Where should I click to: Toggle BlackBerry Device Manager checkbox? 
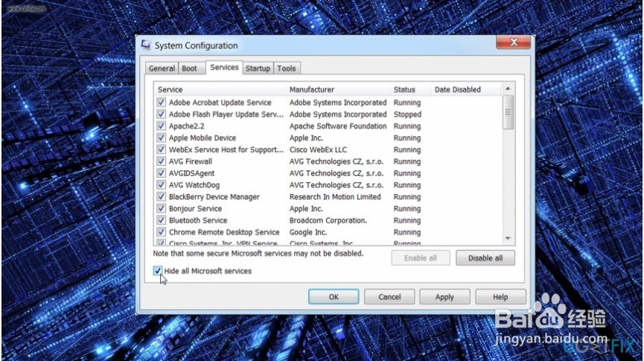pyautogui.click(x=161, y=197)
